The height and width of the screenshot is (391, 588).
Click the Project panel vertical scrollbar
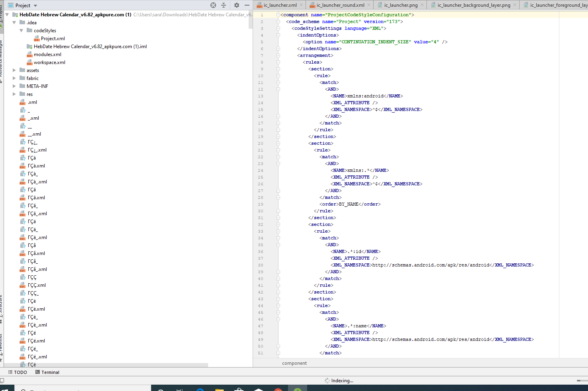click(251, 20)
